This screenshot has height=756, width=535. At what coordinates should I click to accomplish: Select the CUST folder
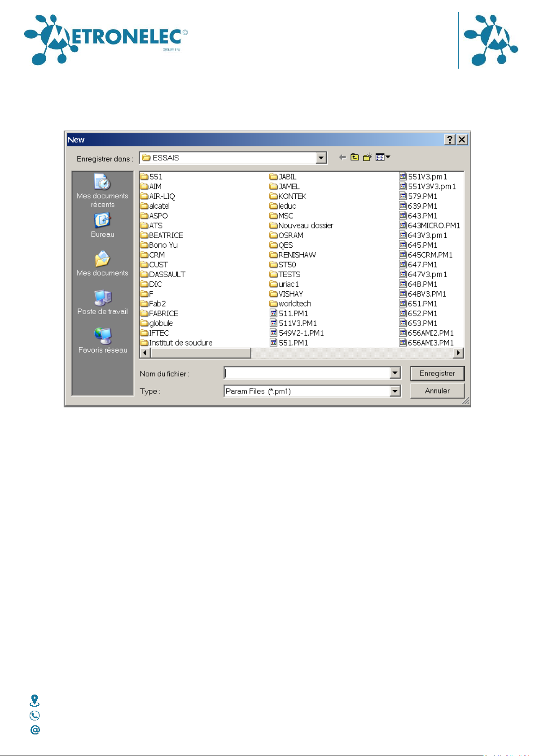pyautogui.click(x=154, y=265)
